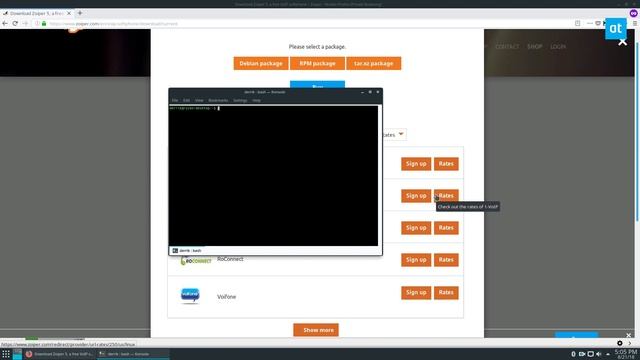
Task: Click the RoConnect provider name
Action: pyautogui.click(x=230, y=259)
